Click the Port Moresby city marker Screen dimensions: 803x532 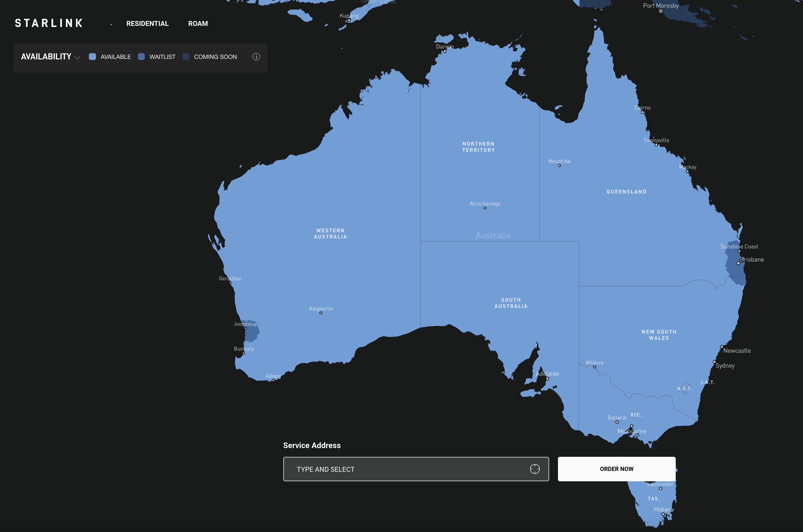(x=660, y=11)
